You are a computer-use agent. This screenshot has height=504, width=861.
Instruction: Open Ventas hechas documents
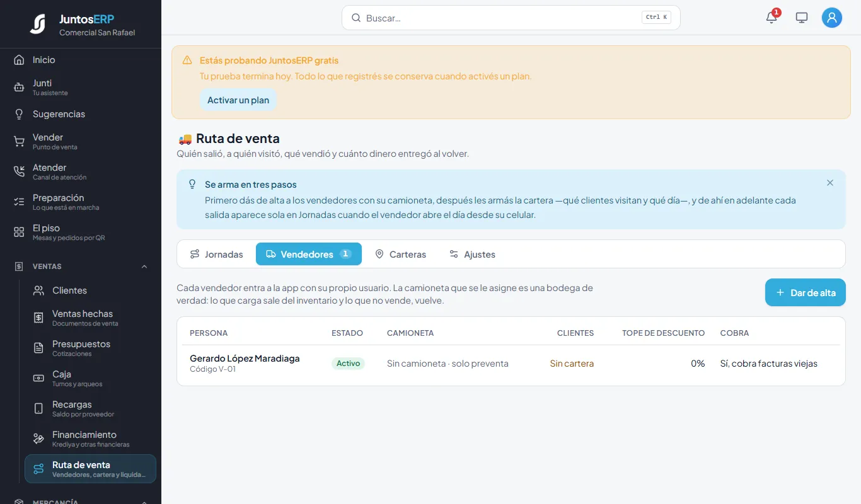tap(90, 318)
